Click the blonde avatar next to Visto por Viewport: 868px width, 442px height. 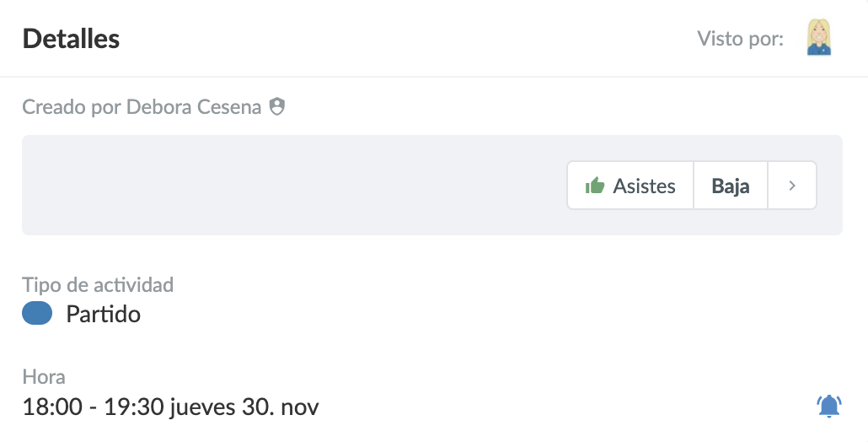819,38
